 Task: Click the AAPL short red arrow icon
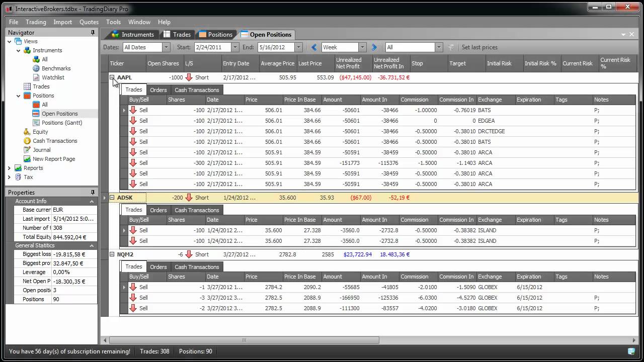pos(189,77)
